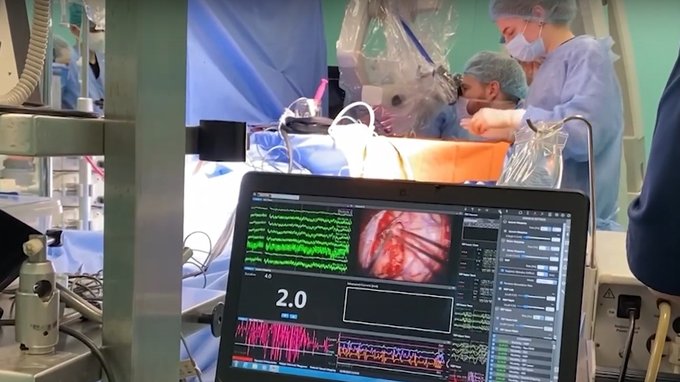Toggle the first blue checkbox in the bottom channel list
Viewport: 680px width, 382px height.
(x=494, y=340)
